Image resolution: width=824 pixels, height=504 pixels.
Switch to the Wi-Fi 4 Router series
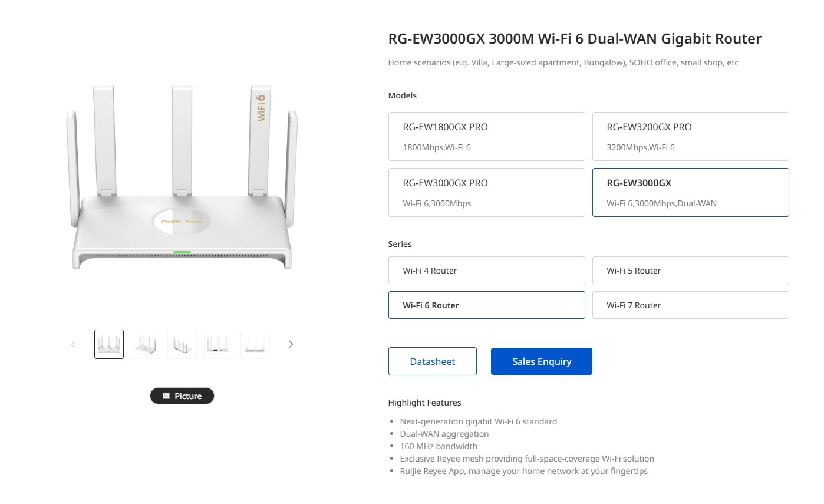[486, 270]
